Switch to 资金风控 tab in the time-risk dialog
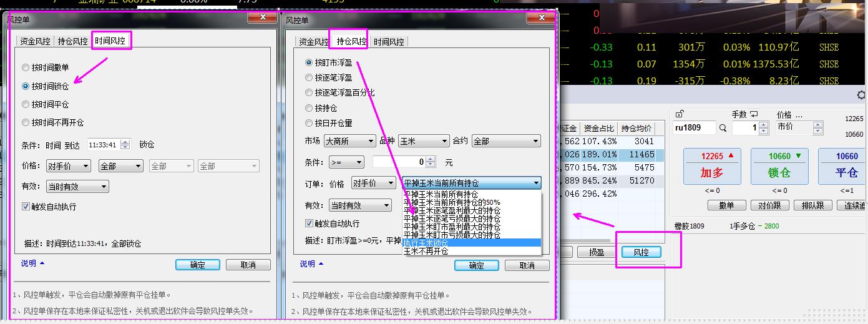This screenshot has height=324, width=868. point(35,41)
